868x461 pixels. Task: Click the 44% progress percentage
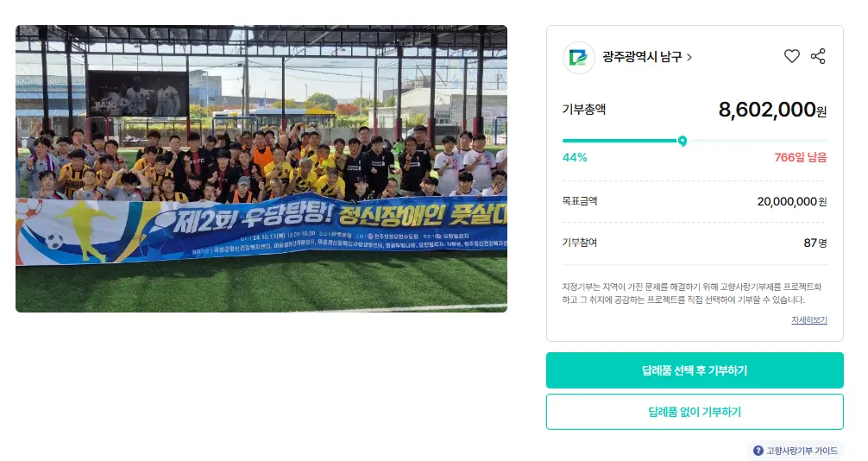click(575, 157)
